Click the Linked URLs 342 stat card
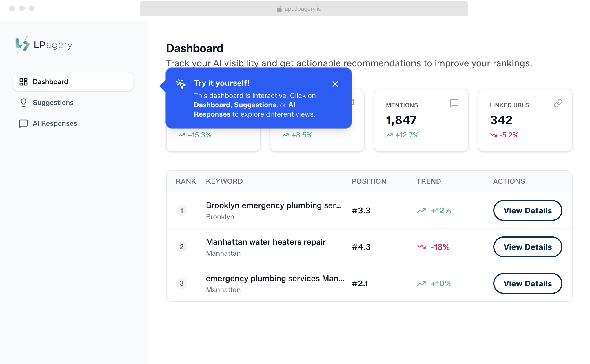This screenshot has width=590, height=364. 525,120
